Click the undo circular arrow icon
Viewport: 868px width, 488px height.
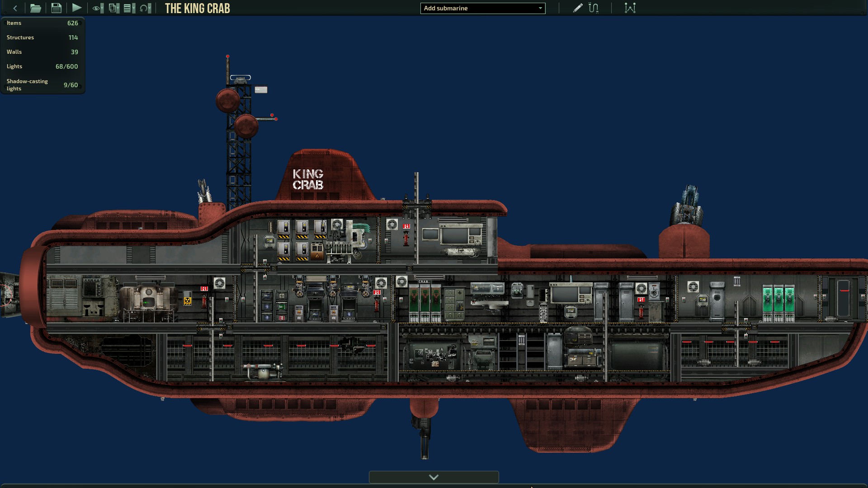pos(144,8)
